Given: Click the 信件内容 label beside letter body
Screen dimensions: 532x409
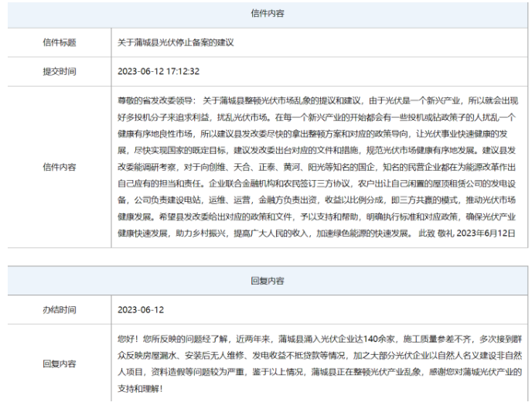Looking at the screenshot, I should [60, 167].
